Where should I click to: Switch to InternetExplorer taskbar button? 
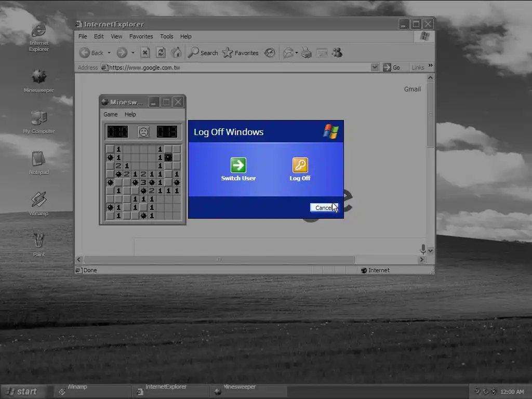click(170, 392)
